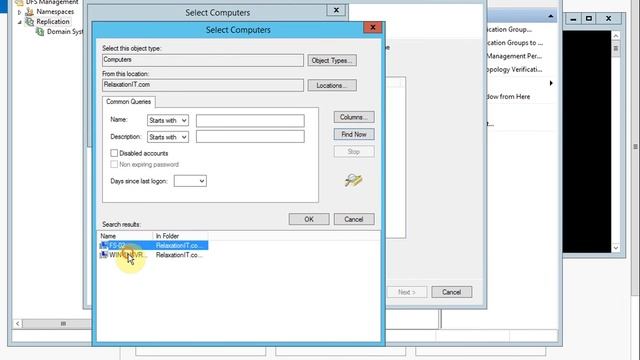This screenshot has height=360, width=640.
Task: Focus the Name text field
Action: [250, 120]
